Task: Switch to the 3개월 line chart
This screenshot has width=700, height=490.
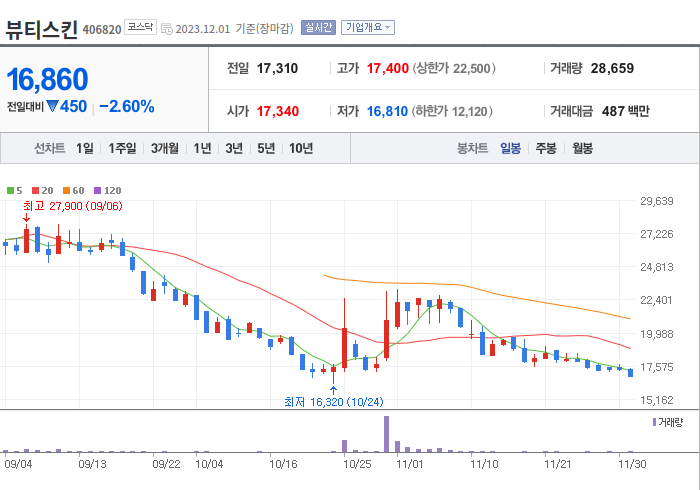Action: point(165,148)
